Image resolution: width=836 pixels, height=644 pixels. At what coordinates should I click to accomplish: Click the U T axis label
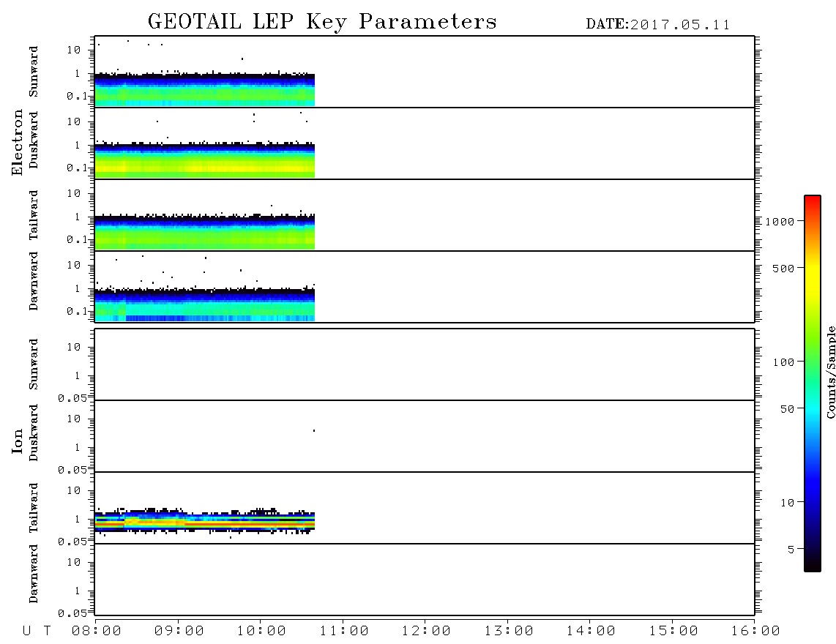[37, 632]
